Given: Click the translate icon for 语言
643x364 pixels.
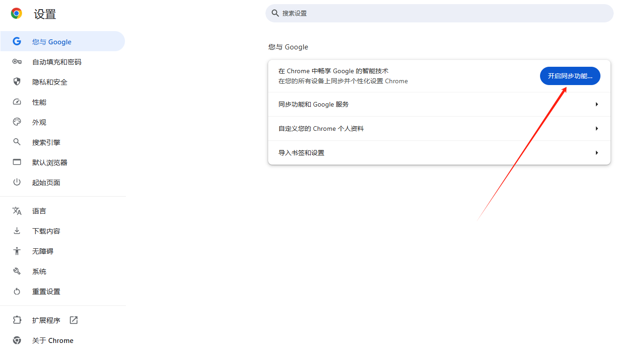Looking at the screenshot, I should click(x=17, y=211).
